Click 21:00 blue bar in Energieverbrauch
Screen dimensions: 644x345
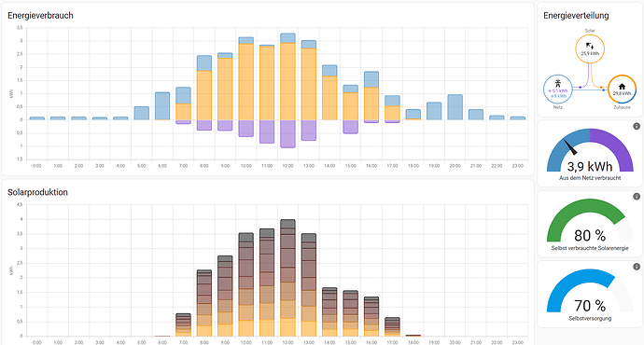click(x=476, y=115)
